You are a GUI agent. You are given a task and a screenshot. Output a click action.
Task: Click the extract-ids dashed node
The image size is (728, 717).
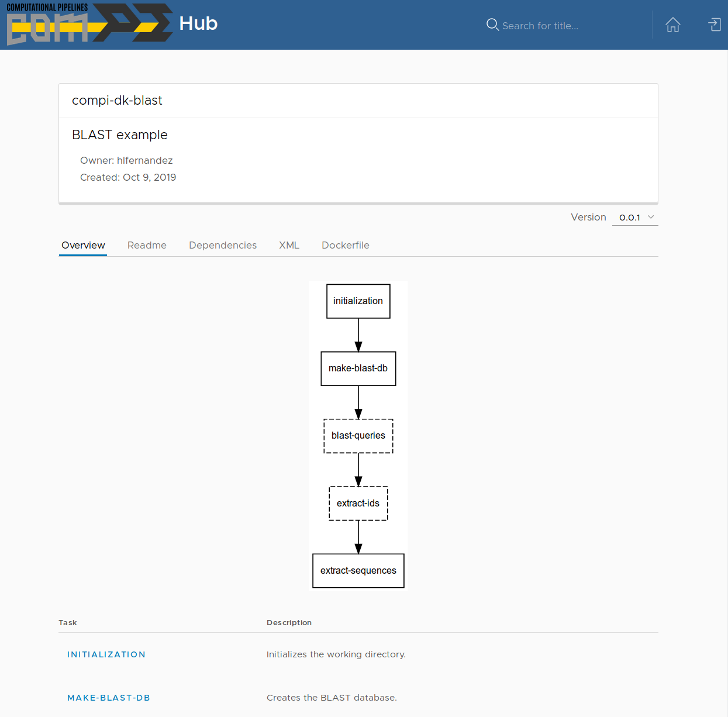pos(358,504)
